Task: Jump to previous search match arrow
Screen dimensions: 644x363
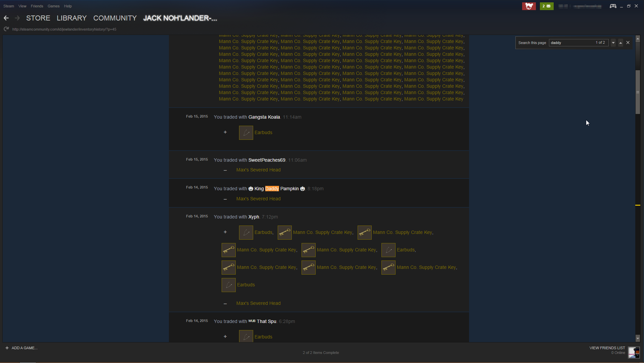Action: click(x=620, y=43)
